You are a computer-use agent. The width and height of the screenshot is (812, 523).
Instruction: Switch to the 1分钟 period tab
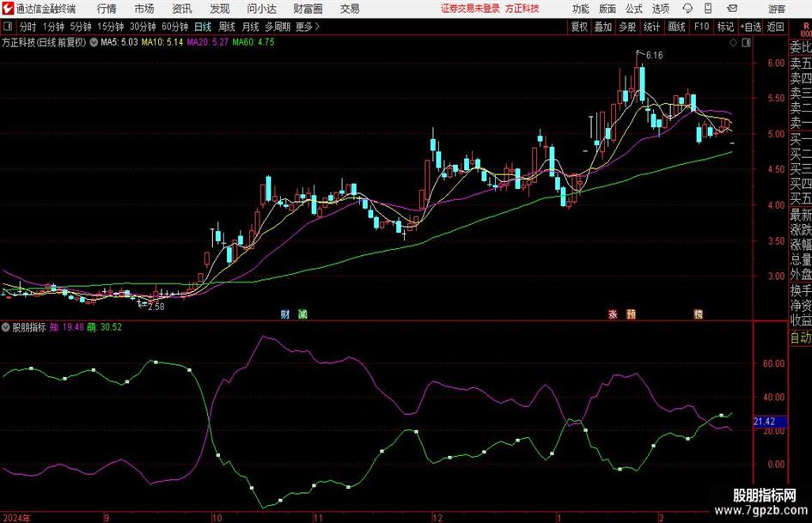[53, 27]
